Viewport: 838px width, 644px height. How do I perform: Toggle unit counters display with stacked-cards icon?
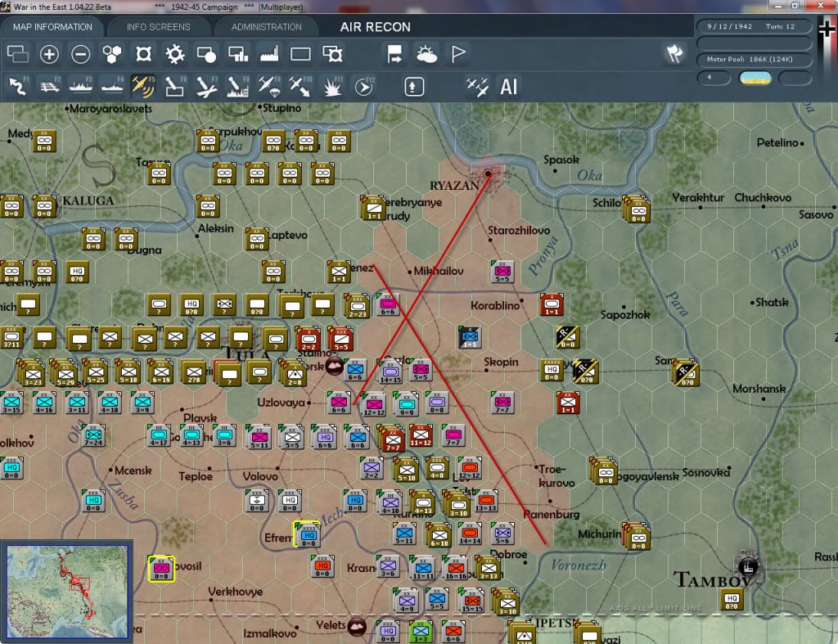[x=18, y=54]
